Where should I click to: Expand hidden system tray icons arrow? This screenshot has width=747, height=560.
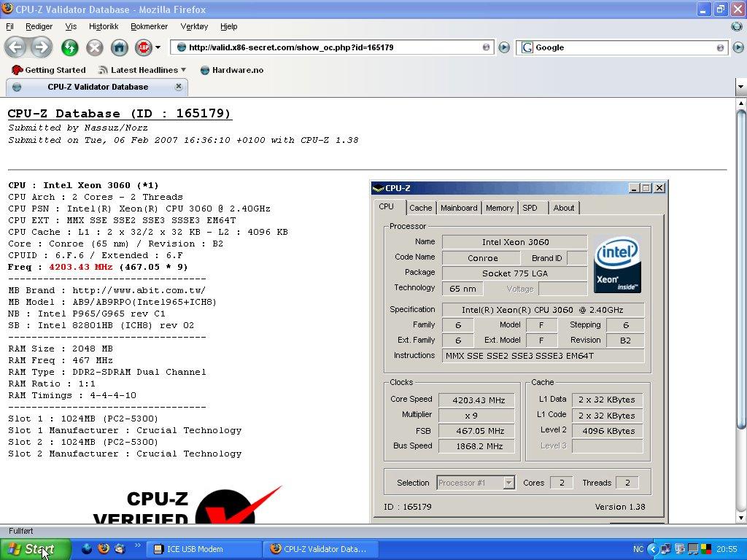coord(653,549)
